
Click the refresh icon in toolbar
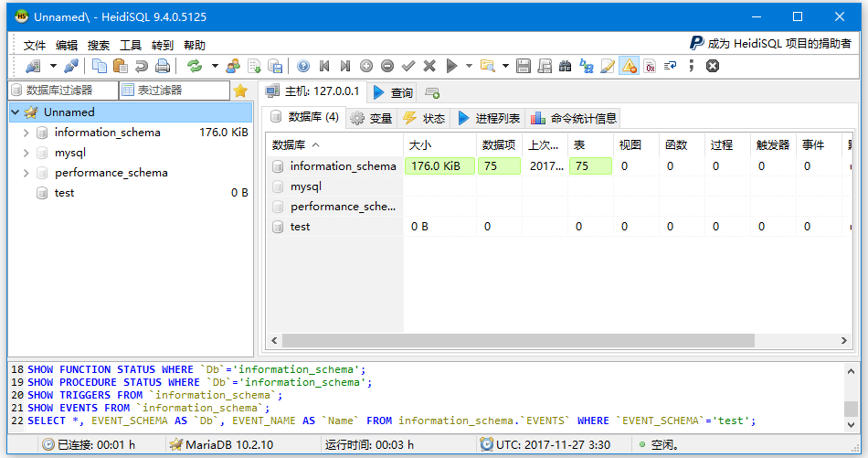coord(194,66)
